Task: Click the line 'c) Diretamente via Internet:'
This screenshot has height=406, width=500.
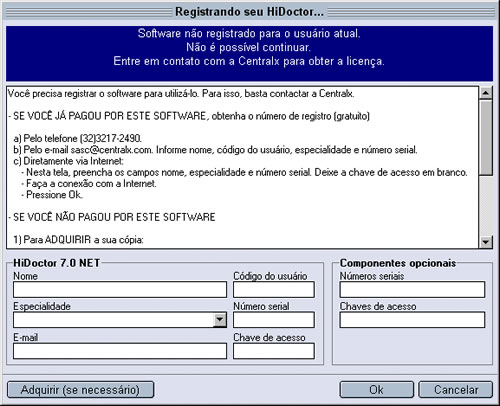Action: click(69, 161)
